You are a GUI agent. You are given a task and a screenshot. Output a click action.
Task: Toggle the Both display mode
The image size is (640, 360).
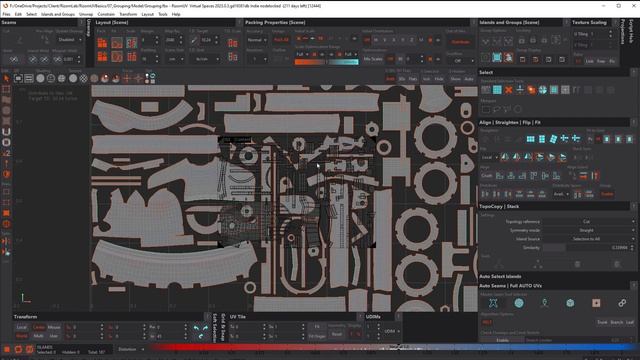390,79
